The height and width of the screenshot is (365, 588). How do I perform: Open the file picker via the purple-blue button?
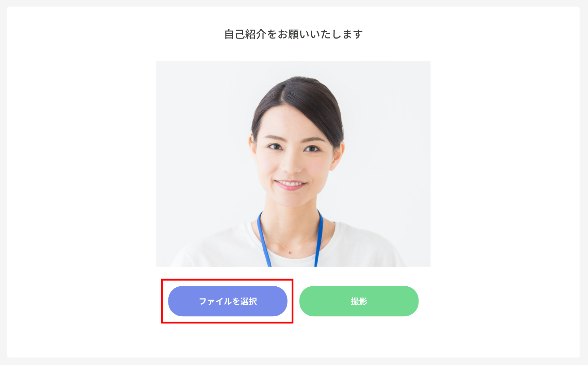coord(228,301)
